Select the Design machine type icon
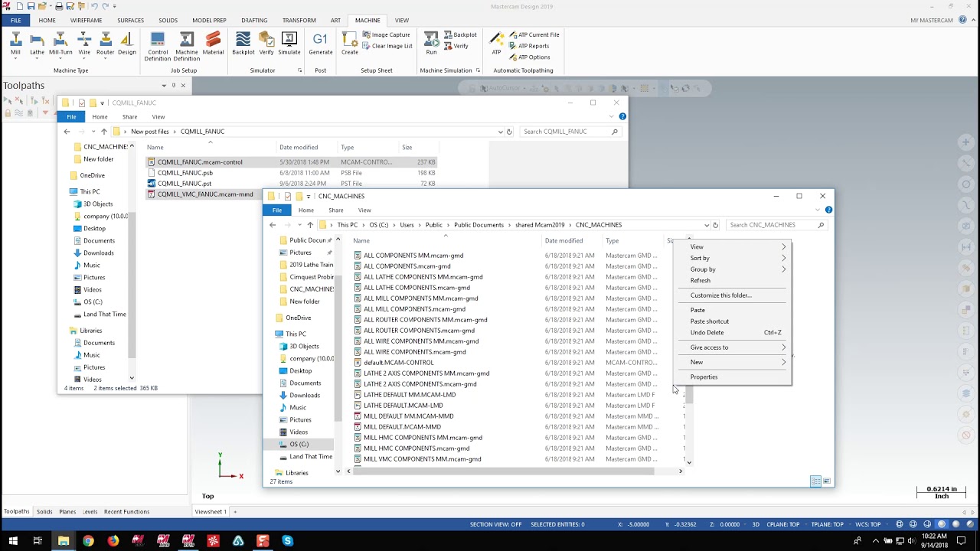The image size is (980, 551). 127,44
